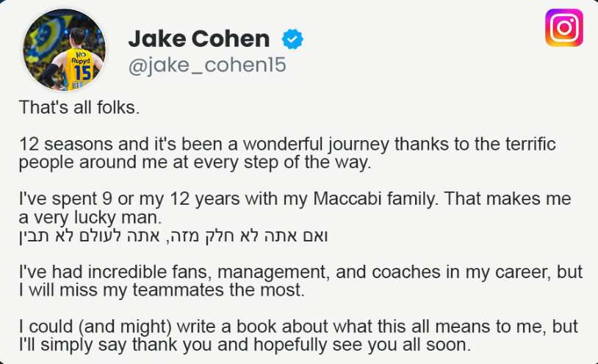The width and height of the screenshot is (598, 364).
Task: Click the "That's all folks." line
Action: tap(79, 107)
